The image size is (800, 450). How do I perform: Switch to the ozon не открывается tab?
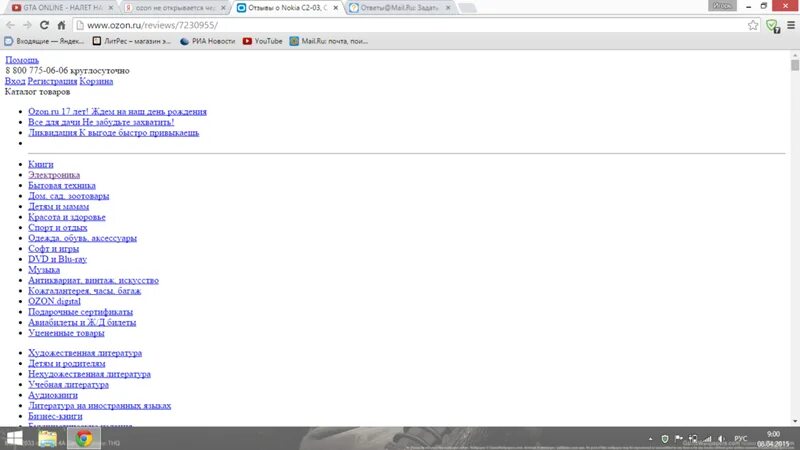click(x=174, y=8)
